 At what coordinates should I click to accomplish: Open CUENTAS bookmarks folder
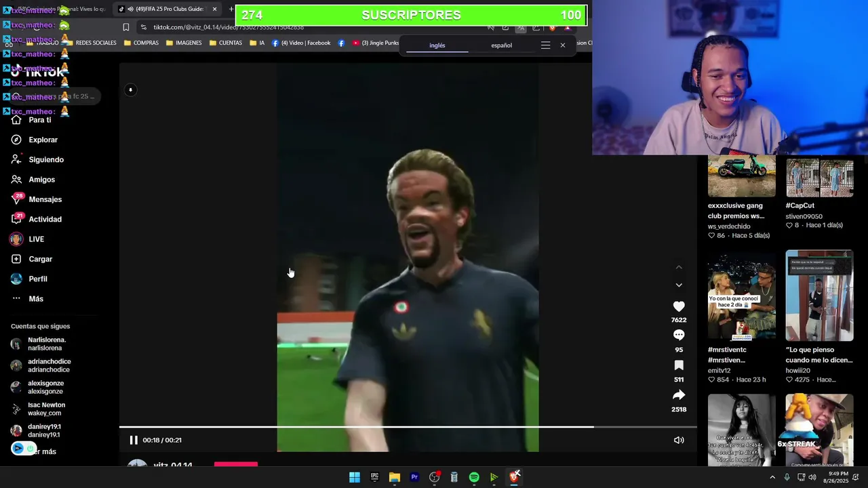pos(226,43)
